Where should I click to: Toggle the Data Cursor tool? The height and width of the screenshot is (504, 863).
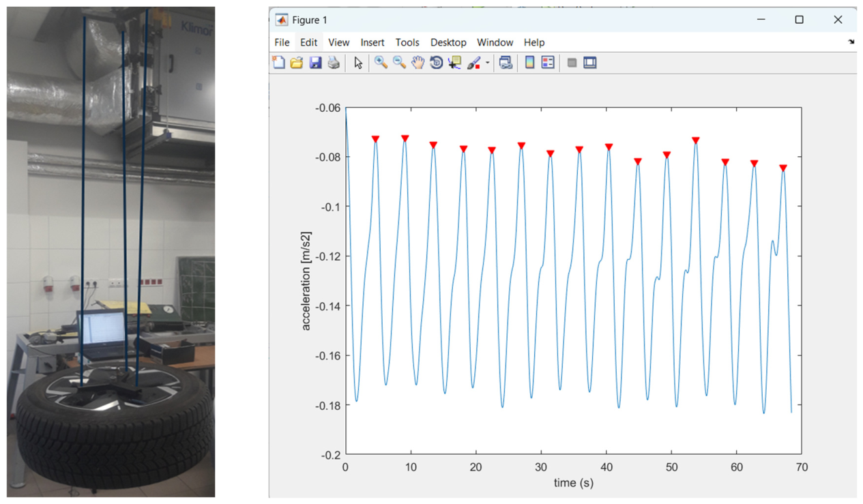454,63
